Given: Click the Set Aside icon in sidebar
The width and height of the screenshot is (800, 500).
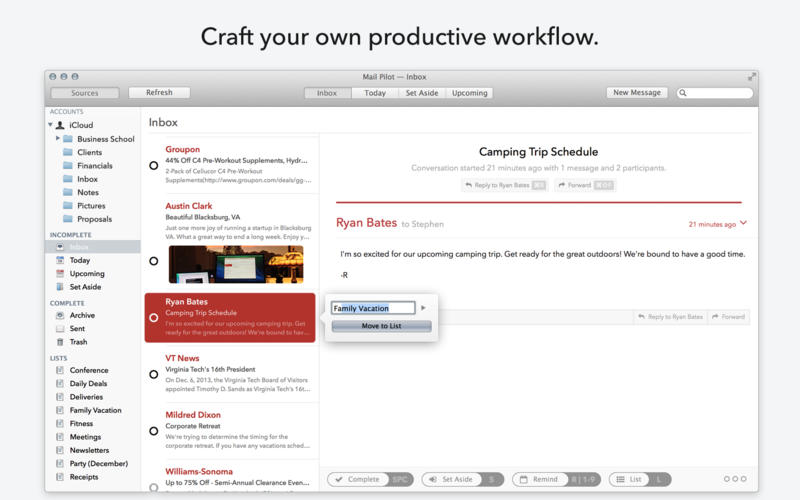Looking at the screenshot, I should [60, 287].
